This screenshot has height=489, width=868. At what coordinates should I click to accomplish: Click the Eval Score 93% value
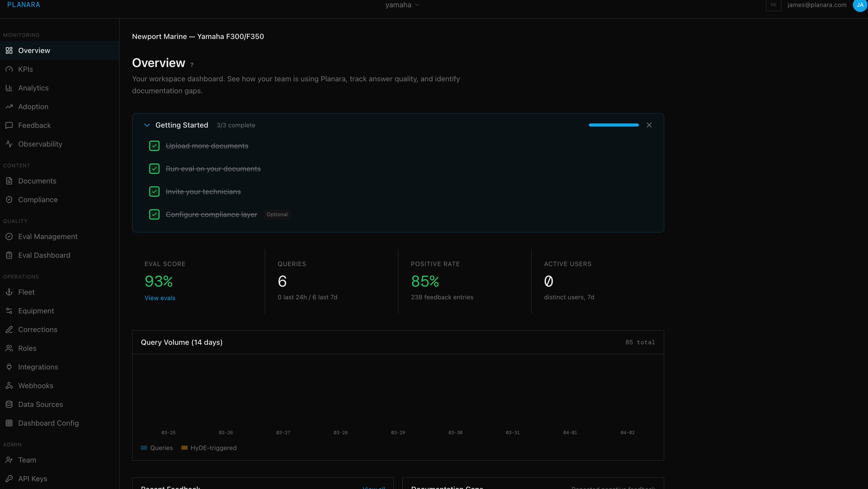(159, 281)
